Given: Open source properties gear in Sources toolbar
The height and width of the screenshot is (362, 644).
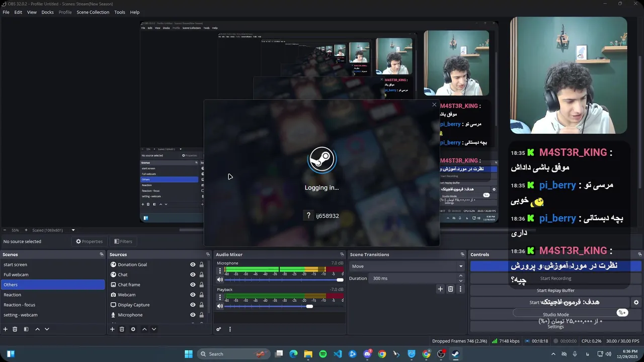Looking at the screenshot, I should pos(133,329).
